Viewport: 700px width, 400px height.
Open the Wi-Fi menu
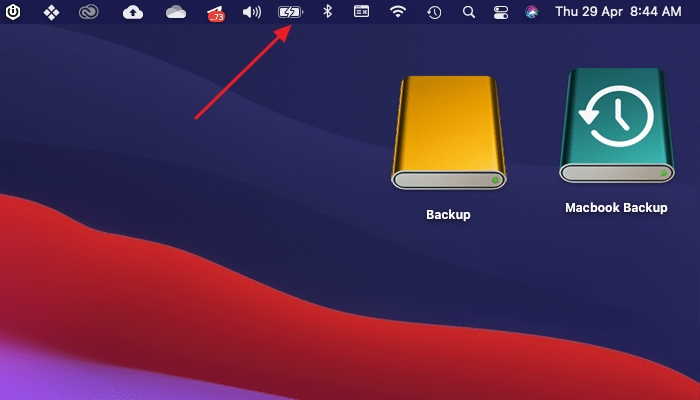point(397,12)
